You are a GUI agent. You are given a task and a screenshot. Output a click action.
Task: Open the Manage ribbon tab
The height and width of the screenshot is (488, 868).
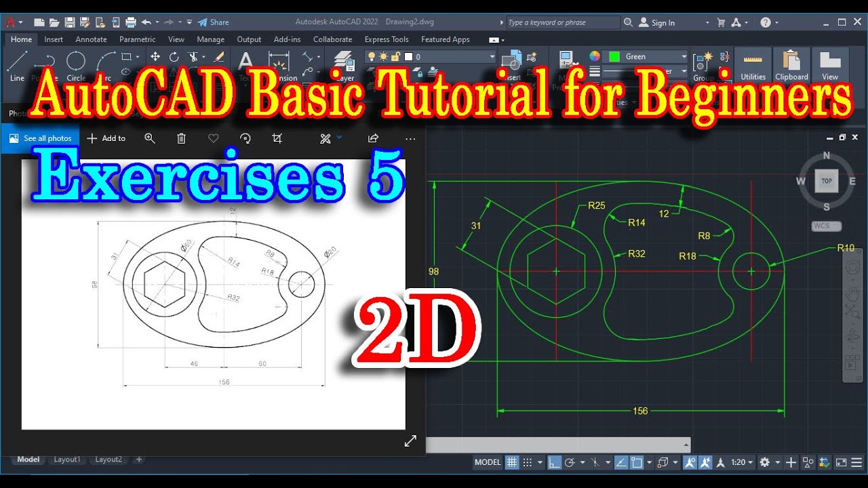coord(210,39)
